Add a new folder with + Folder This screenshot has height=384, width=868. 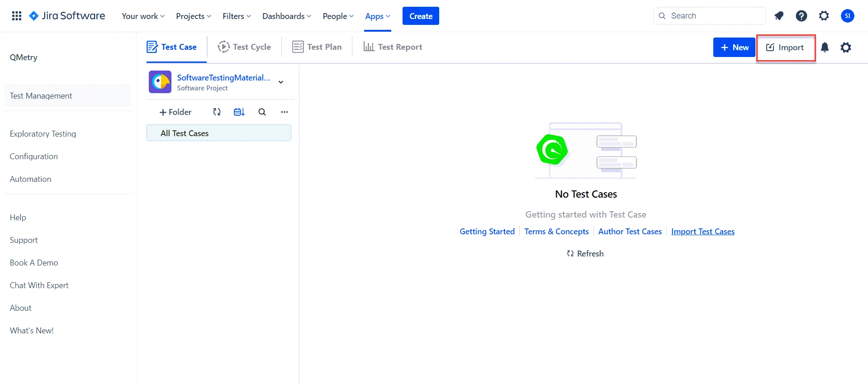click(x=175, y=112)
